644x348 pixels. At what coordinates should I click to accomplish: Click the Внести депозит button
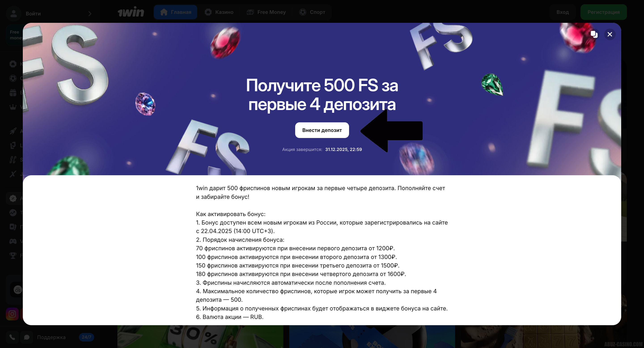pyautogui.click(x=322, y=130)
